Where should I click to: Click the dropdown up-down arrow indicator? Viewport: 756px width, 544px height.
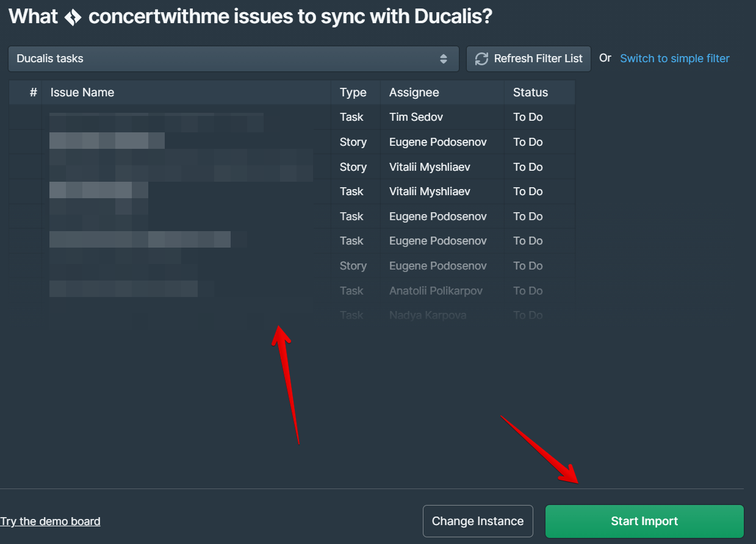(444, 59)
